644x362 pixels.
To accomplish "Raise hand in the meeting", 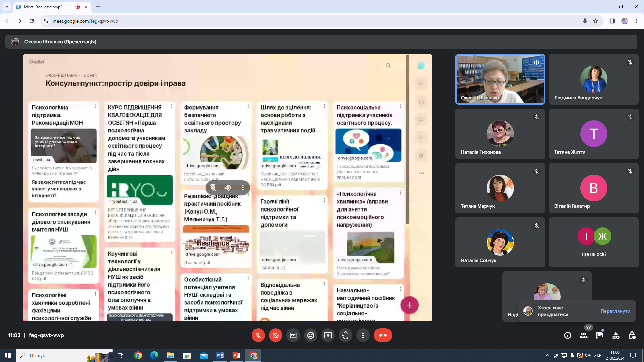I will [x=345, y=335].
